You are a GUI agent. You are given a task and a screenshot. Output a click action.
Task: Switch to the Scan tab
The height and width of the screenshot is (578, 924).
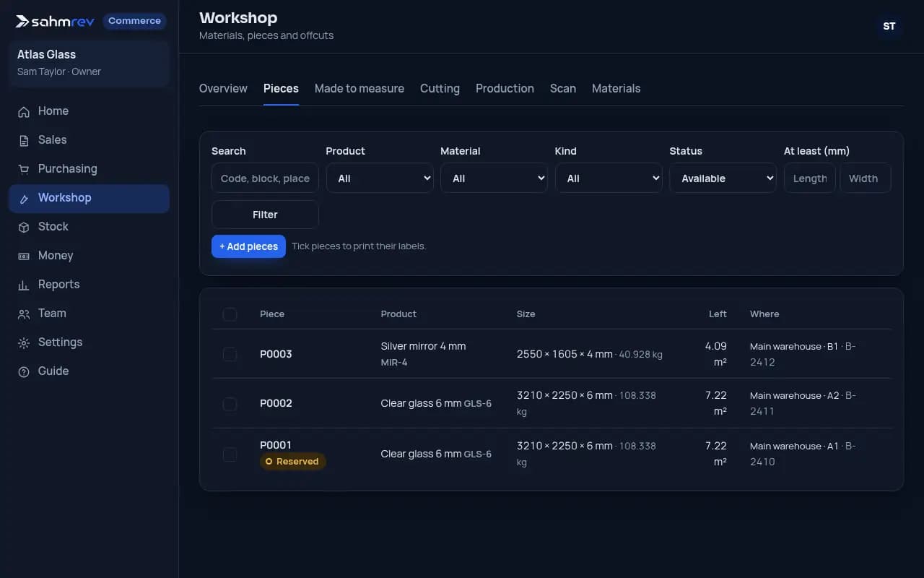[563, 88]
